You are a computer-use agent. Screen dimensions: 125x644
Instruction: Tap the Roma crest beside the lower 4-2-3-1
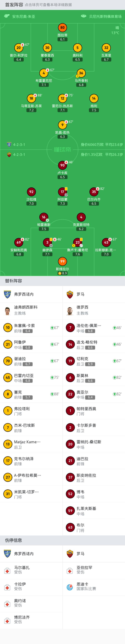(x=9, y=154)
